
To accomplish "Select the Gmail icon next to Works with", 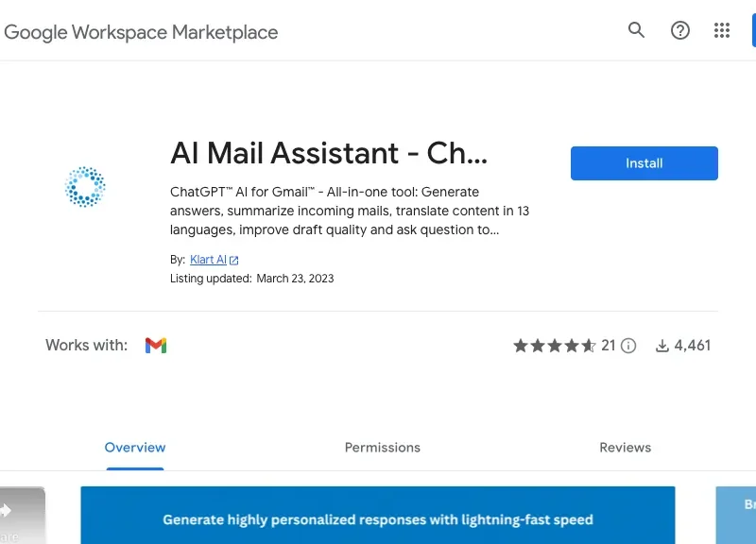I will [x=156, y=345].
